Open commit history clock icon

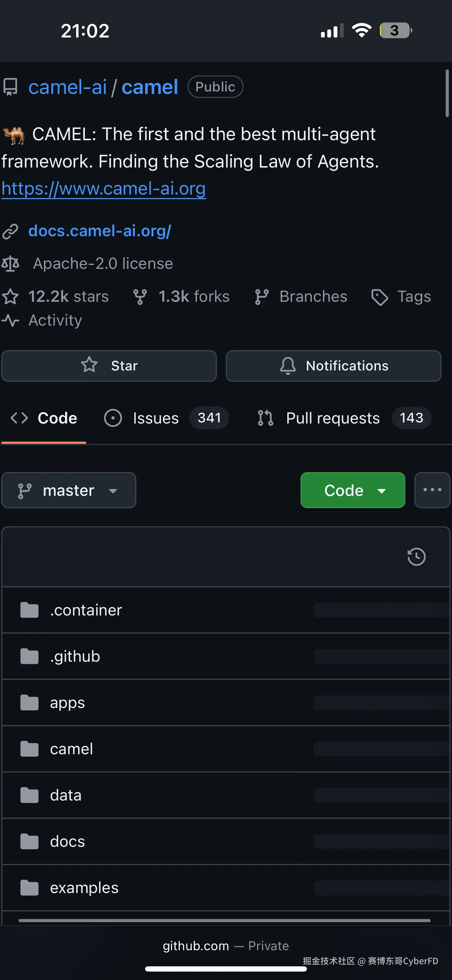[416, 557]
